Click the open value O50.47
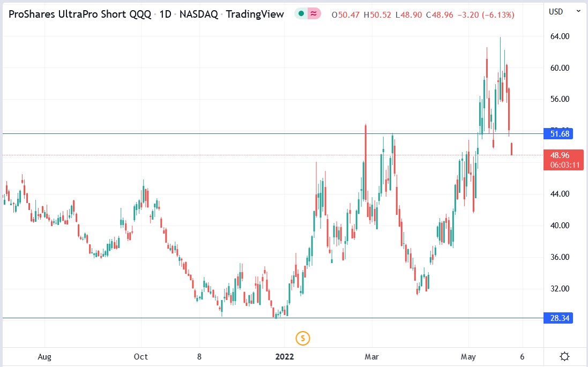The image size is (588, 367). [346, 15]
